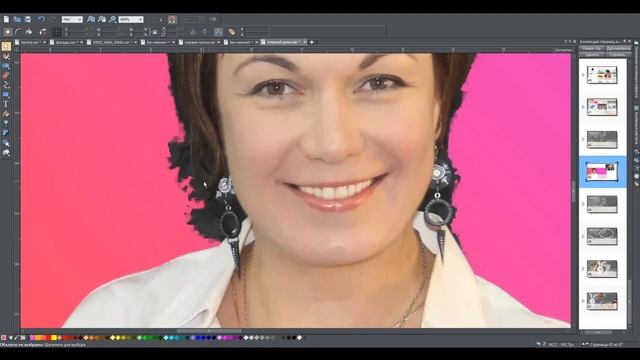Switch to the fourth document tab
The width and height of the screenshot is (640, 360).
click(158, 42)
